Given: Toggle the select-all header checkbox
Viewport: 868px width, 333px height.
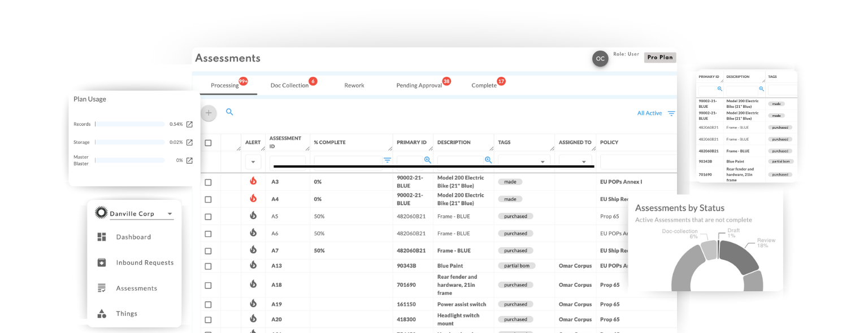Looking at the screenshot, I should (x=208, y=143).
